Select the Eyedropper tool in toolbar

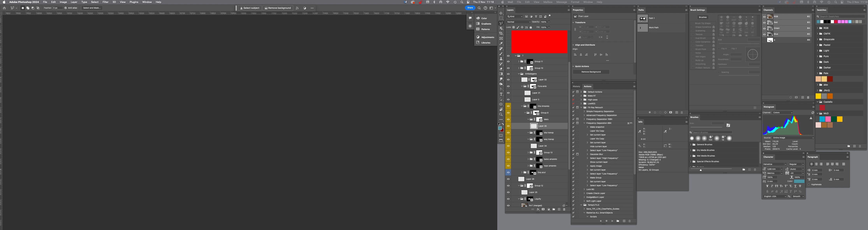[x=501, y=43]
